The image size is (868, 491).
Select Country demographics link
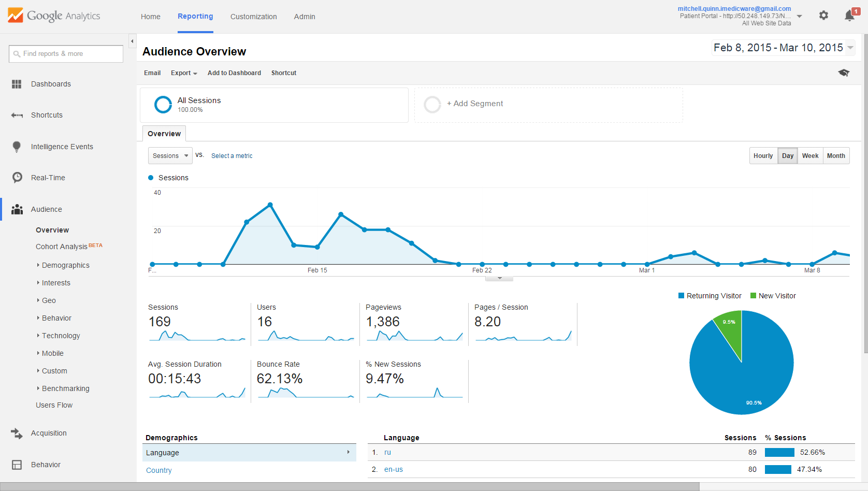point(159,470)
